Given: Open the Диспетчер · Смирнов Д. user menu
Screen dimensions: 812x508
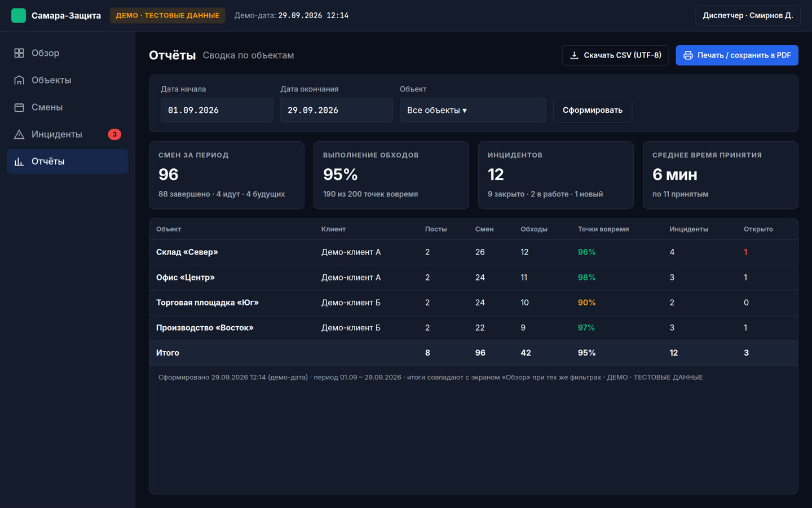Looking at the screenshot, I should coord(748,15).
